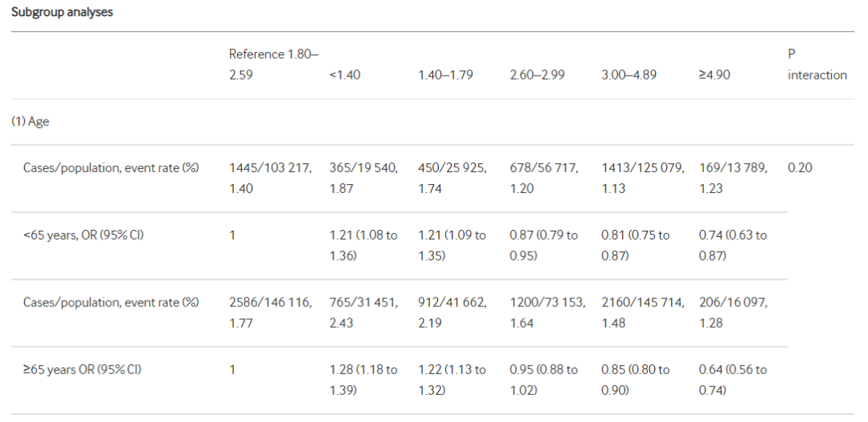Select the '2.60–2.99' column header

(537, 75)
